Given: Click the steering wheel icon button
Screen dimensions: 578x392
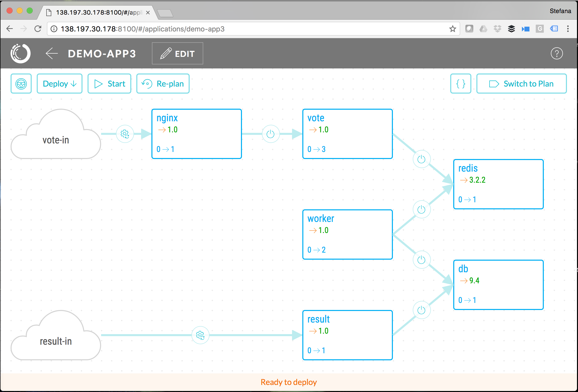Looking at the screenshot, I should (21, 84).
